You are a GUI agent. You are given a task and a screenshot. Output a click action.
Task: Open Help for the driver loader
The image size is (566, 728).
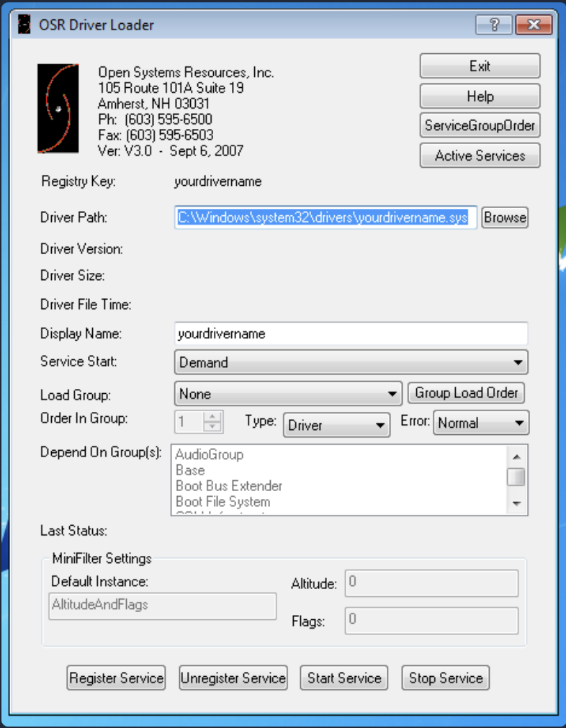pos(480,96)
